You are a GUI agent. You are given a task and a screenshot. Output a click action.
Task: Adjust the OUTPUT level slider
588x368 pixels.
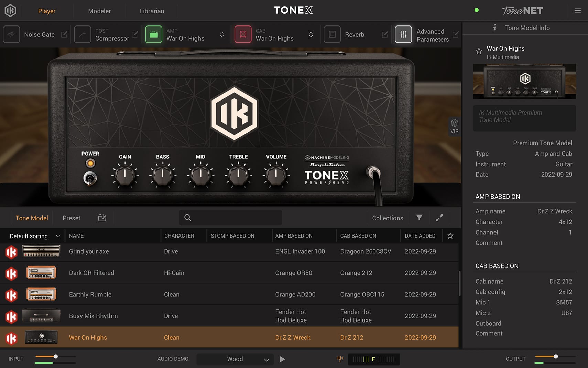tap(555, 357)
